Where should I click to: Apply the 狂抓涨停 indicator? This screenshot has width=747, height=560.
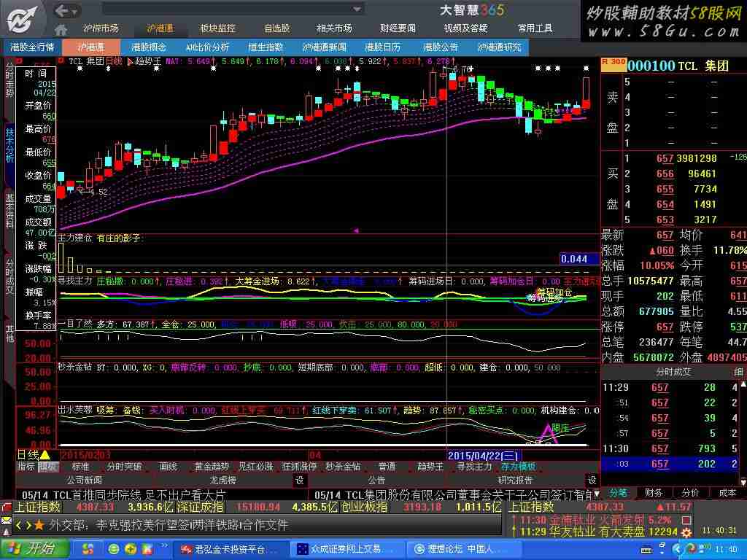pyautogui.click(x=299, y=467)
